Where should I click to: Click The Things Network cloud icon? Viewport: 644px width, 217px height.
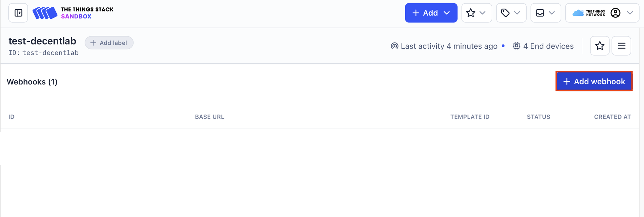tap(578, 13)
